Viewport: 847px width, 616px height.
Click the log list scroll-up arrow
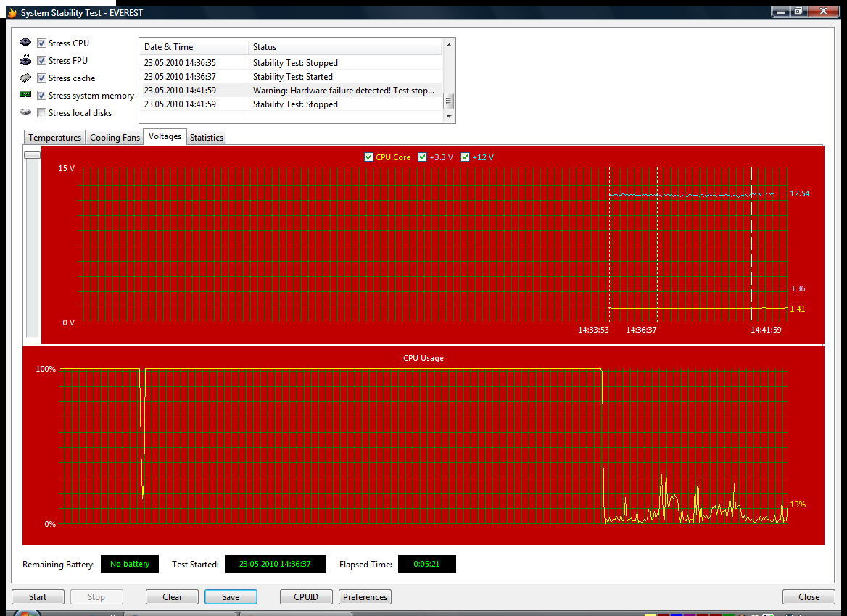pos(448,45)
